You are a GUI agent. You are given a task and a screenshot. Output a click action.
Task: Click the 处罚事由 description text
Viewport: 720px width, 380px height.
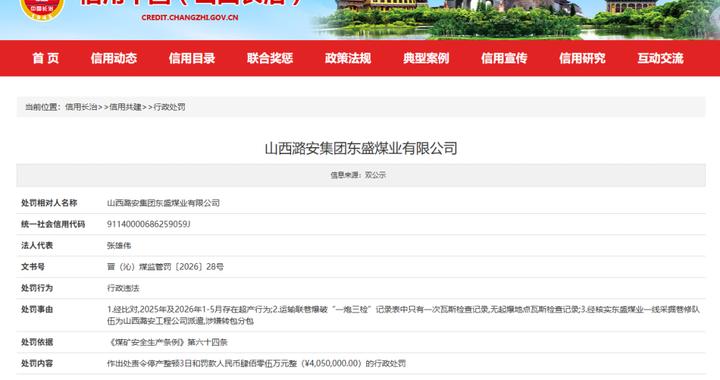(x=403, y=315)
